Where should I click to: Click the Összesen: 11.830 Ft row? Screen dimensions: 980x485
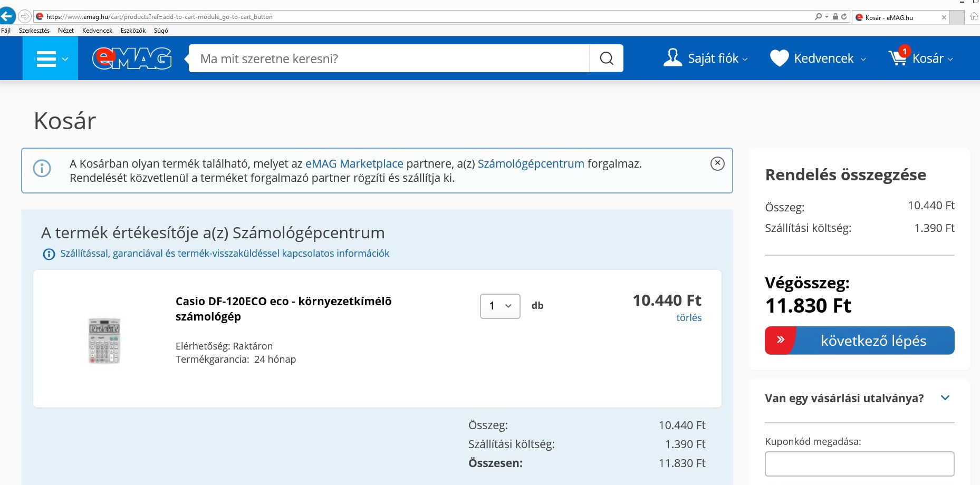pyautogui.click(x=587, y=463)
